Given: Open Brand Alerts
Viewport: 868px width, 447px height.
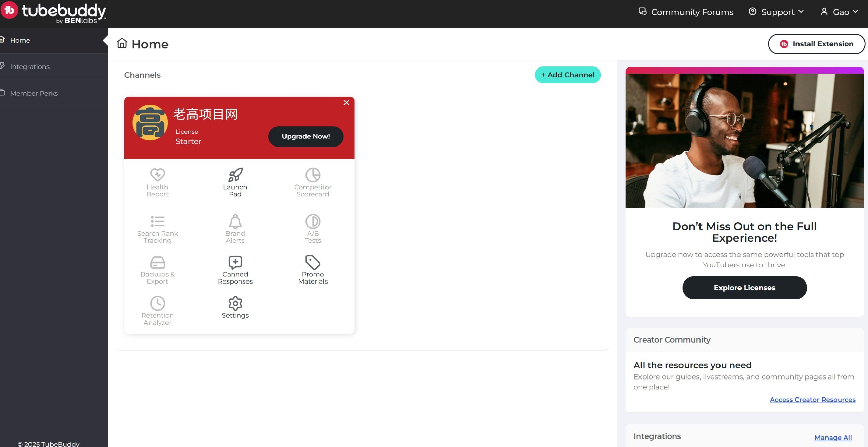Looking at the screenshot, I should point(235,229).
